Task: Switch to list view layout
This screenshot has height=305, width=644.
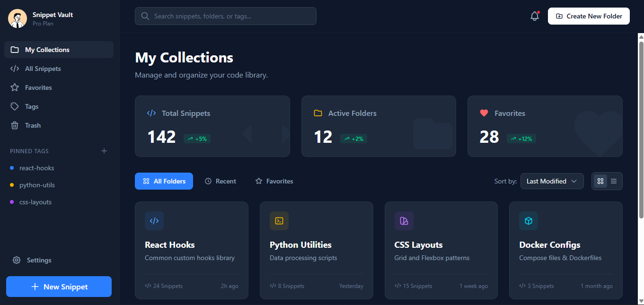Action: (613, 181)
